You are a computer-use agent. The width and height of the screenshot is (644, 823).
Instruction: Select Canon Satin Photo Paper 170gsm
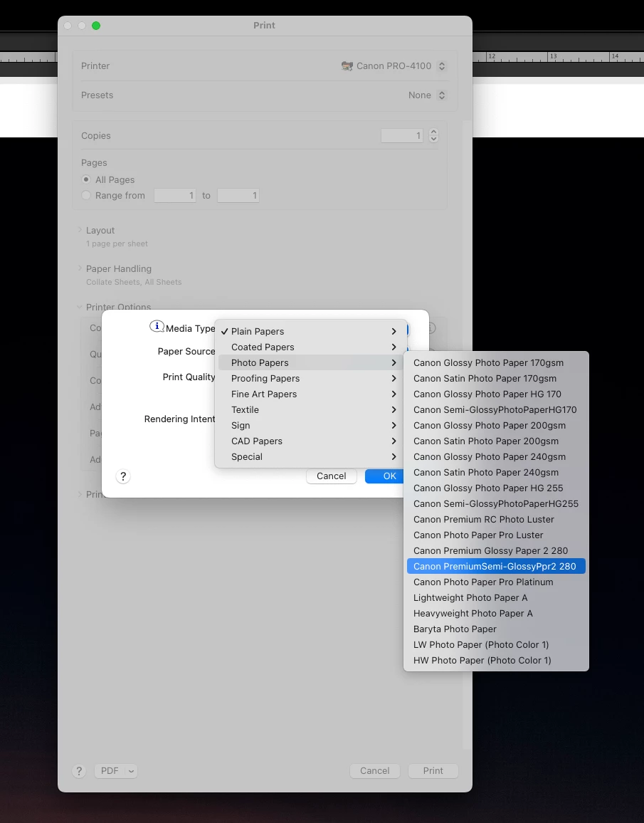[x=496, y=379]
